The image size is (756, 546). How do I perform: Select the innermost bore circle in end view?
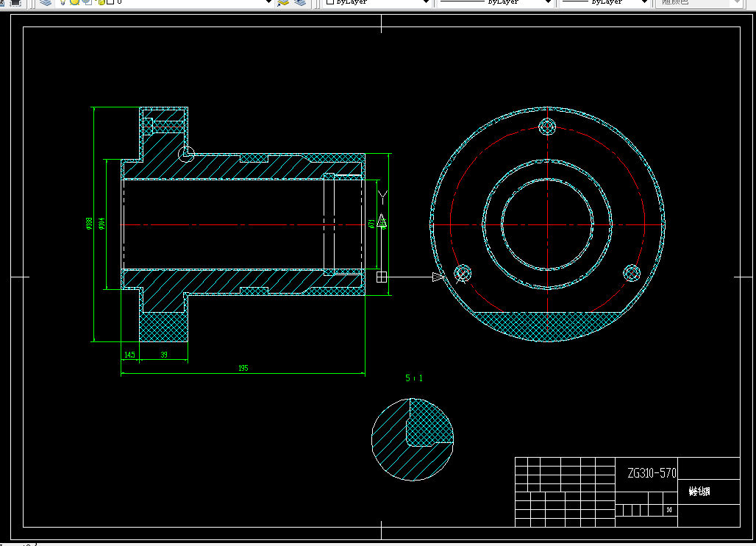[x=547, y=224]
